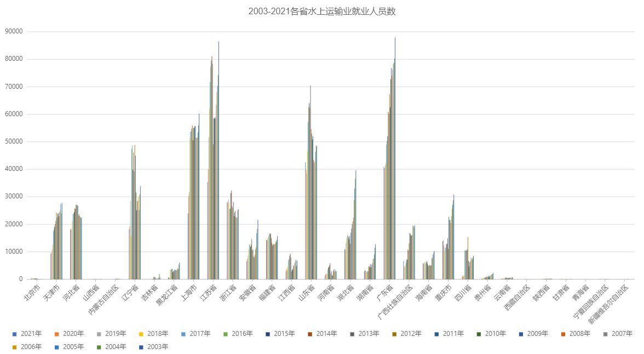
Task: Click the tallest bar above 江苏省
Action: 219,161
